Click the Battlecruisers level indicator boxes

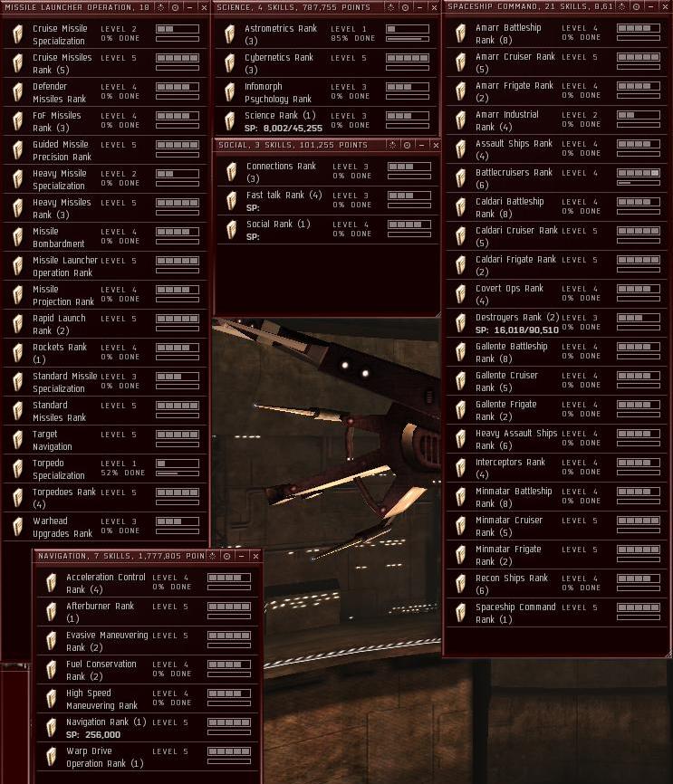(639, 173)
